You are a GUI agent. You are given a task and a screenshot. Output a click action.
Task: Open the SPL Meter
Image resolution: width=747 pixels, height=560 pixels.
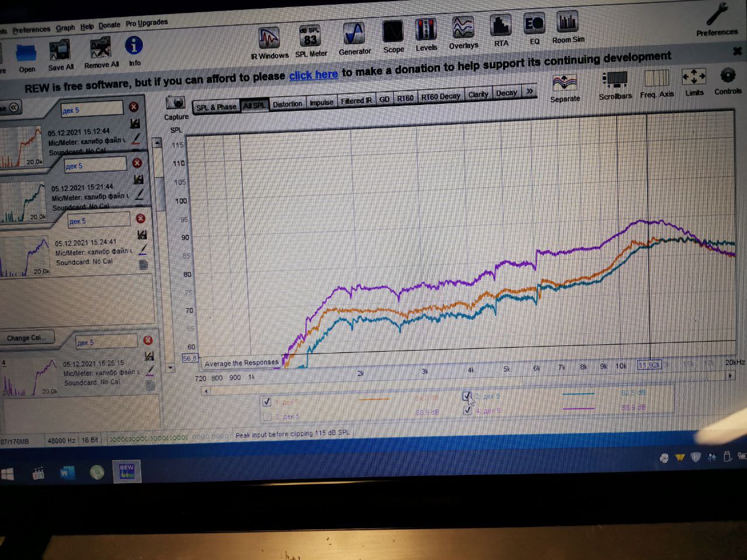[310, 42]
